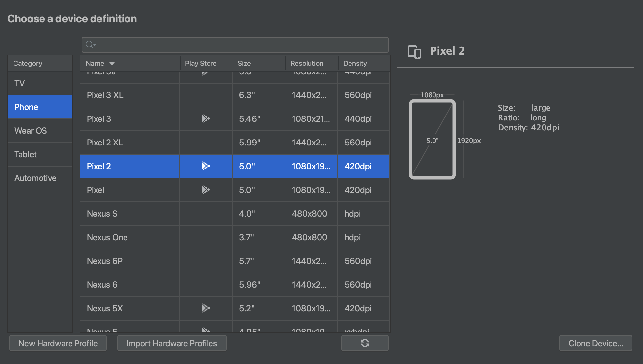Switch to the Wear OS category
Viewport: 643px width, 364px height.
pyautogui.click(x=40, y=131)
